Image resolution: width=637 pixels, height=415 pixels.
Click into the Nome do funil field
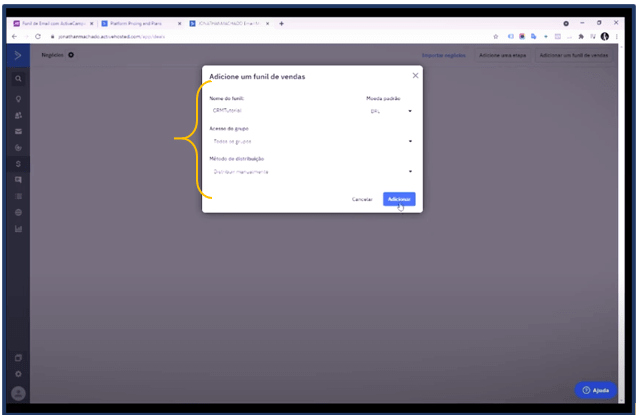[280, 111]
